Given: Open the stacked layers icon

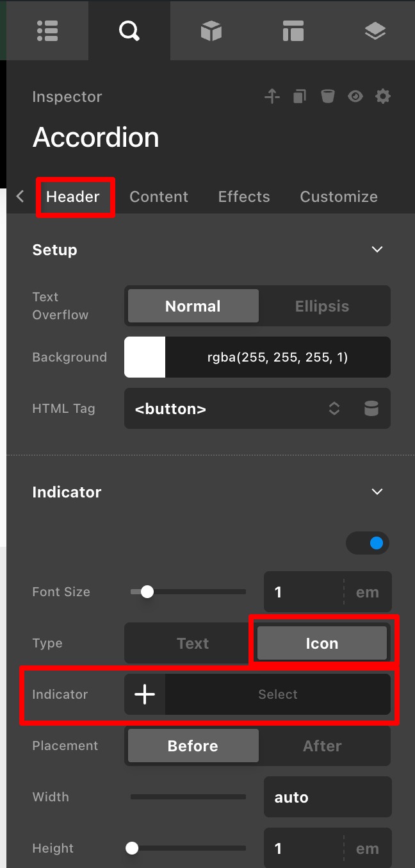Looking at the screenshot, I should coord(375,31).
